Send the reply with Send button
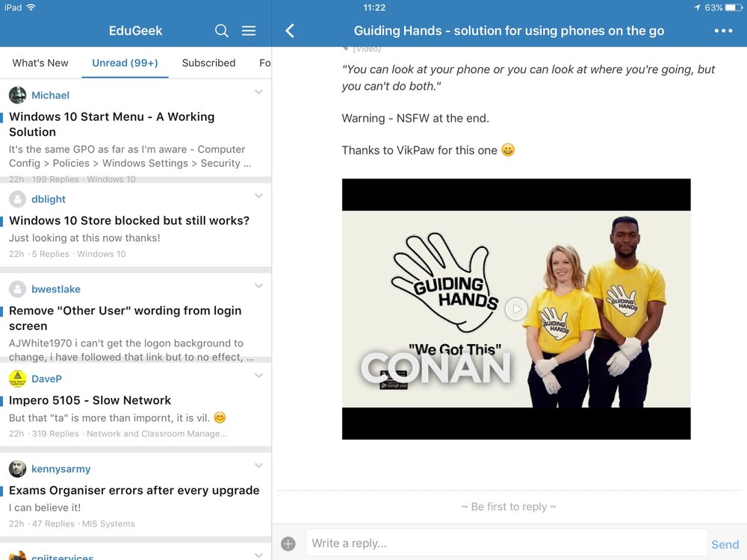Viewport: 747px width, 560px height. click(x=725, y=544)
